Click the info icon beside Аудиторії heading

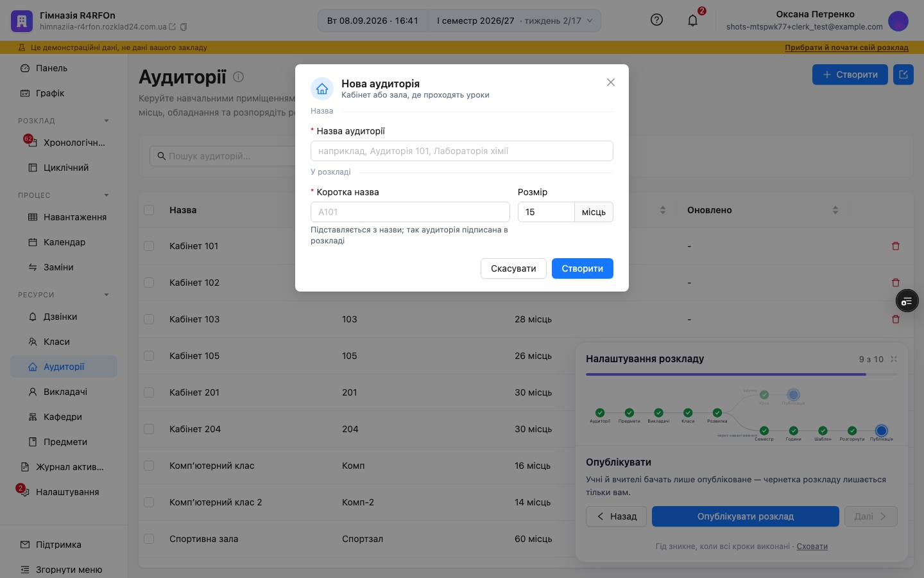pyautogui.click(x=239, y=76)
